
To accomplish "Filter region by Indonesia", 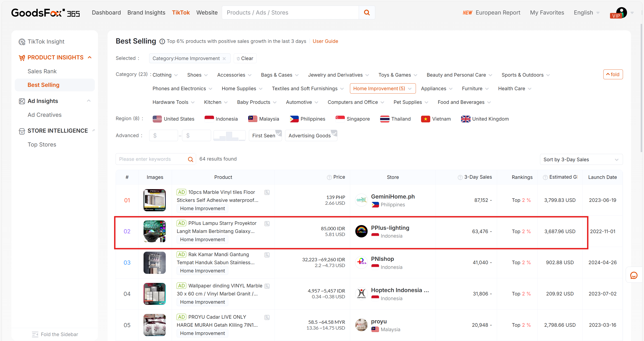I will 221,119.
